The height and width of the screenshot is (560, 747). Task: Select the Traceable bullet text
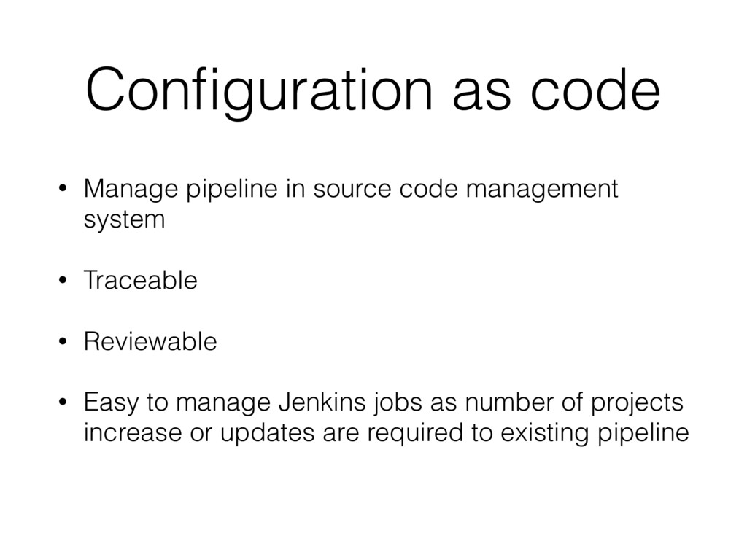(141, 279)
